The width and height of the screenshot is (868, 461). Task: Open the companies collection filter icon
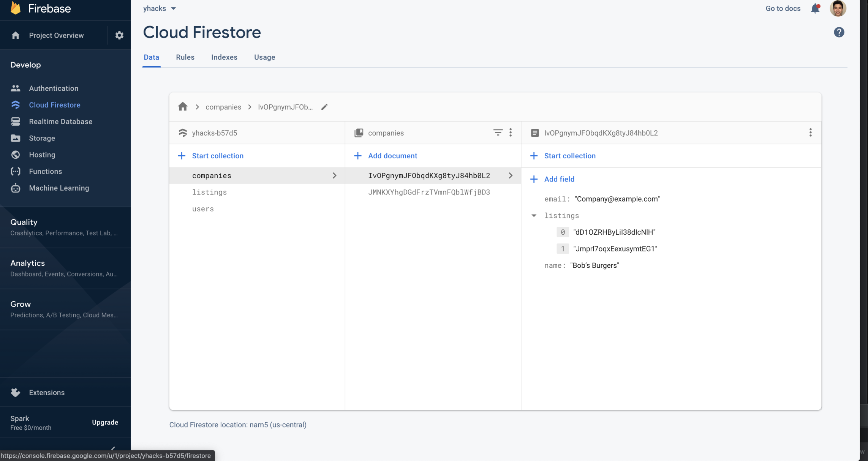tap(498, 133)
